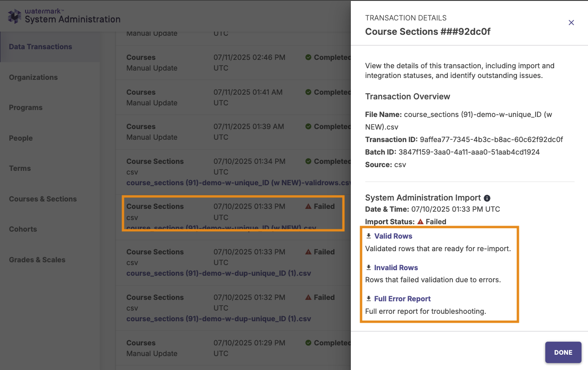Open Data Transactions in the sidebar

(40, 46)
